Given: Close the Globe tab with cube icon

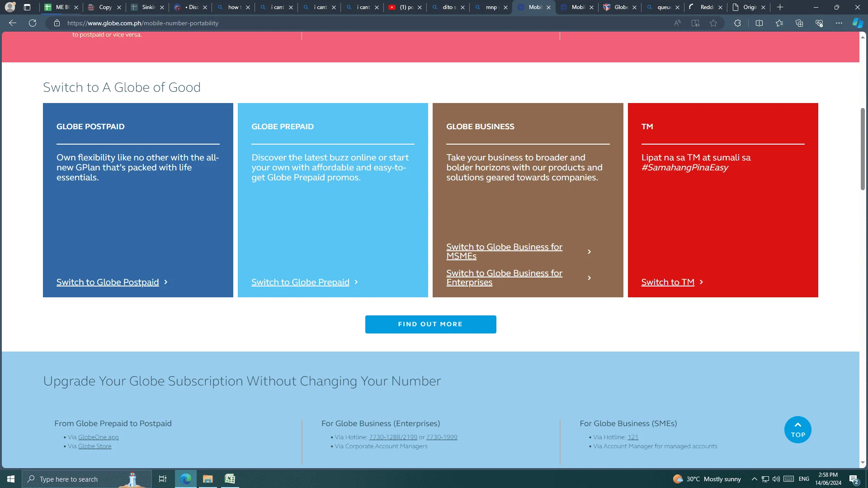Looking at the screenshot, I should point(635,7).
